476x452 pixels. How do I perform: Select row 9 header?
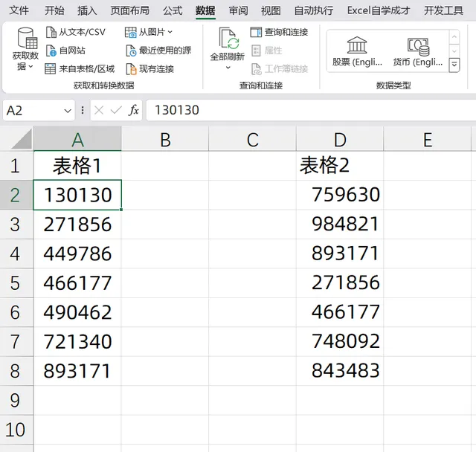click(x=16, y=401)
